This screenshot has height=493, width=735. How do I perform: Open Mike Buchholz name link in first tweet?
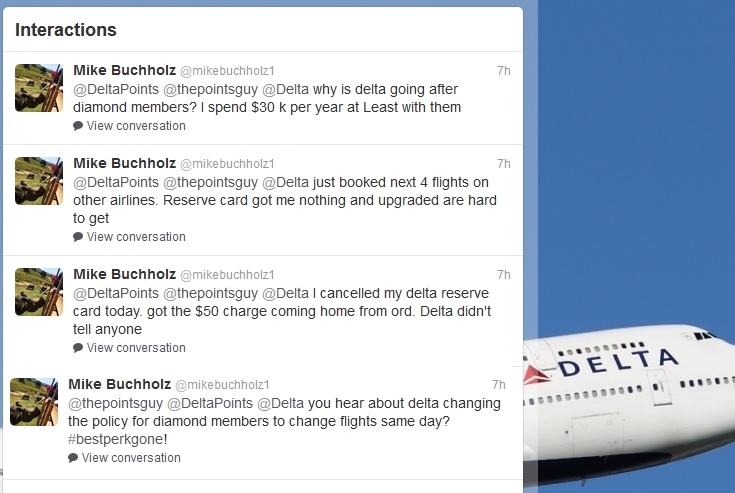124,70
